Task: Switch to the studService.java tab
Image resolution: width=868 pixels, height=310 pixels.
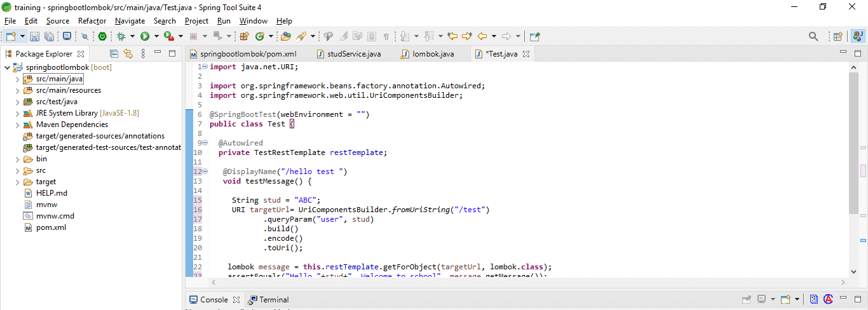Action: click(349, 54)
